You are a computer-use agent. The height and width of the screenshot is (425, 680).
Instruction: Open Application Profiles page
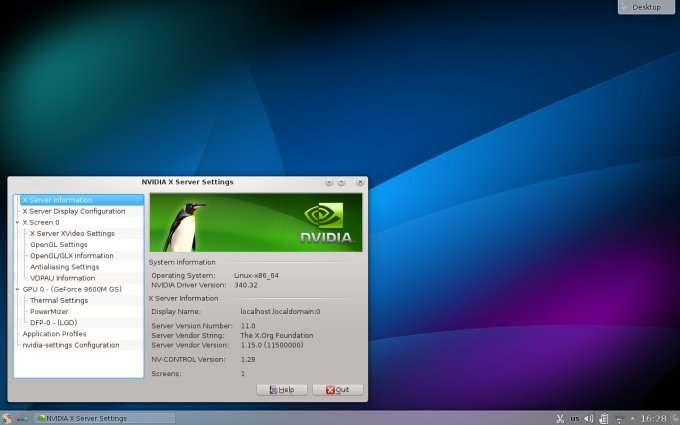coord(54,334)
